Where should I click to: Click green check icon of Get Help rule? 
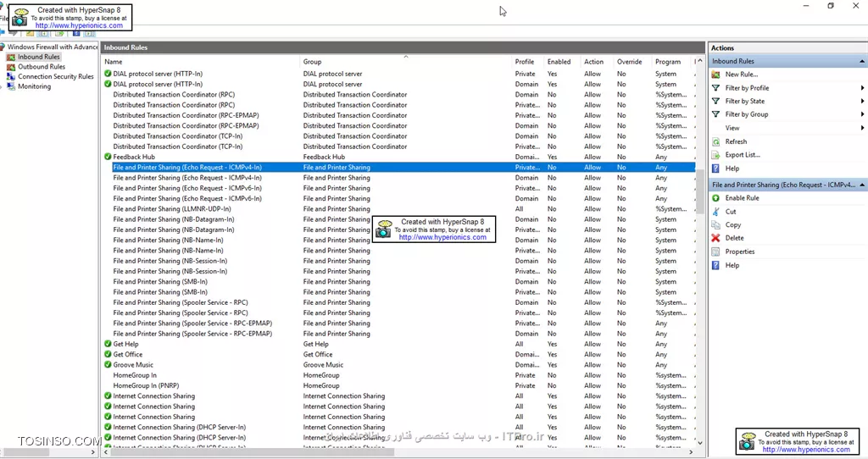(x=108, y=344)
